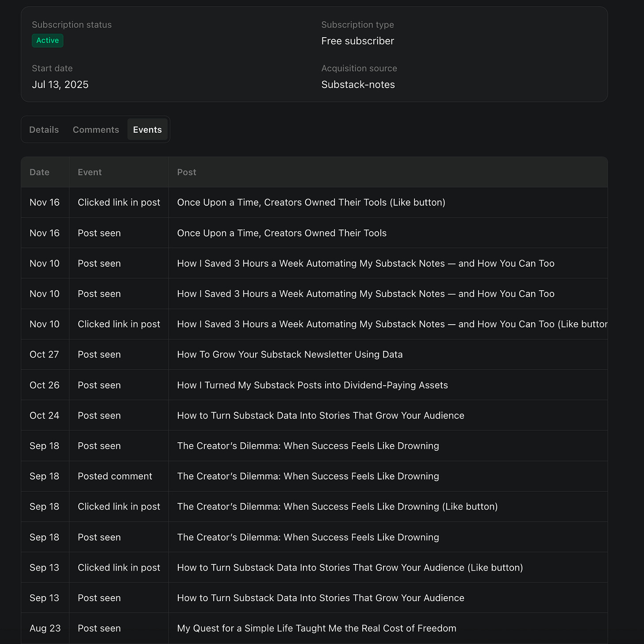Click the 'Start date' label
The height and width of the screenshot is (644, 644).
coord(52,68)
